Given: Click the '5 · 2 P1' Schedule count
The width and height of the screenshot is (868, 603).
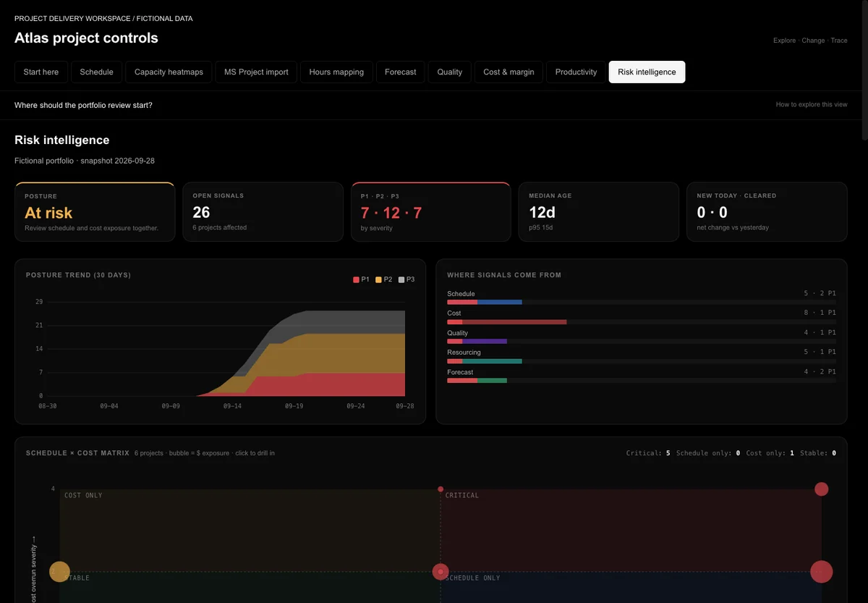Looking at the screenshot, I should pyautogui.click(x=820, y=294).
